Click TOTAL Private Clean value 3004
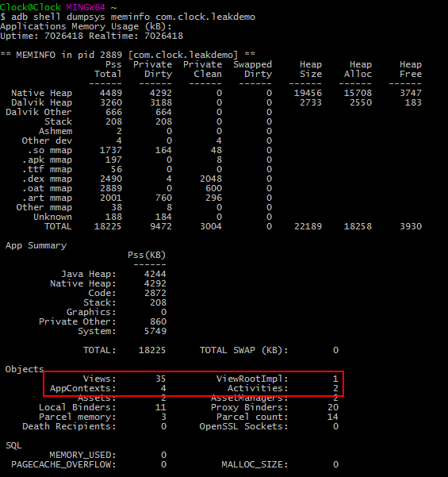The height and width of the screenshot is (477, 448). click(x=211, y=226)
